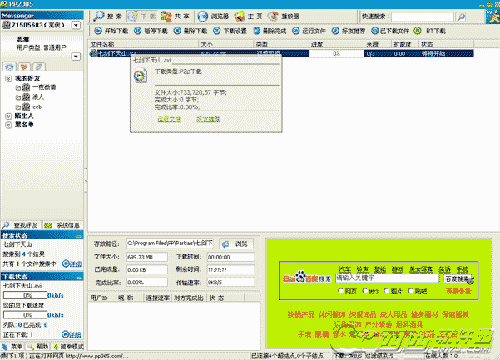Open the Browser (浏览器) section
Image resolution: width=500 pixels, height=360 pixels.
click(213, 16)
